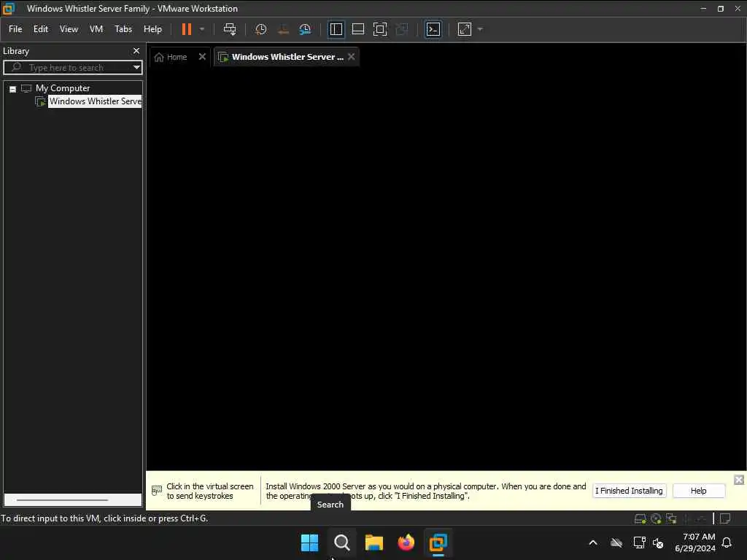This screenshot has height=560, width=747.
Task: Toggle the library sidebar view icon
Action: (x=336, y=29)
